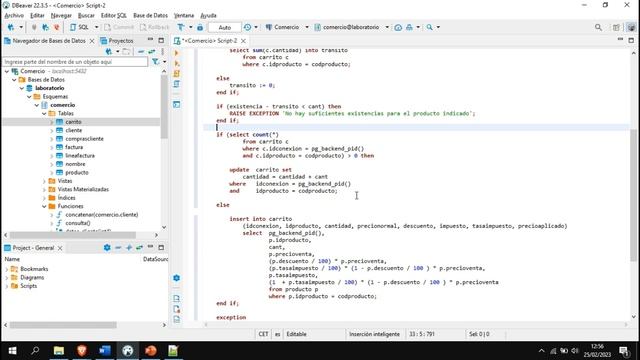Screen dimensions: 640x360
Task: Click the navigator horizontal scrollbar thumb
Action: (73, 235)
